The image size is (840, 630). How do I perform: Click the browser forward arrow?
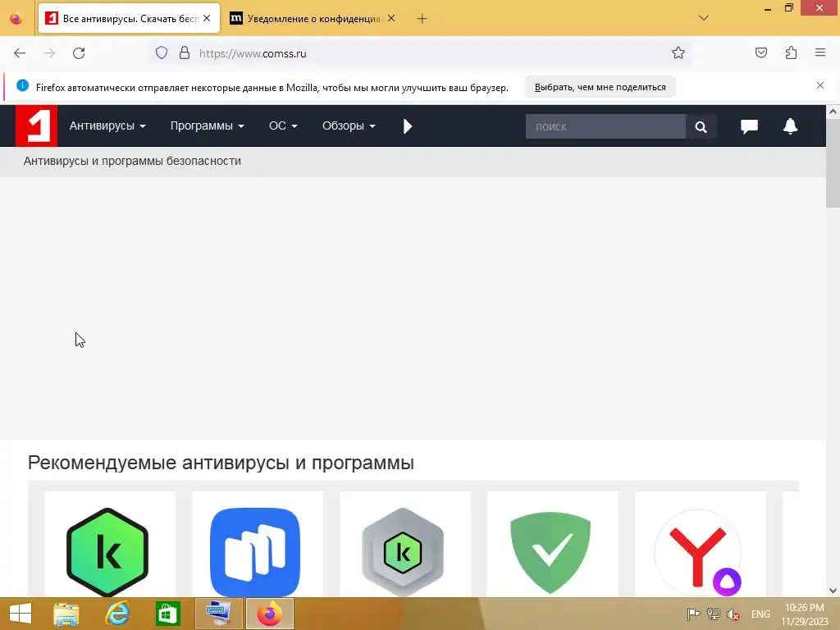tap(49, 53)
